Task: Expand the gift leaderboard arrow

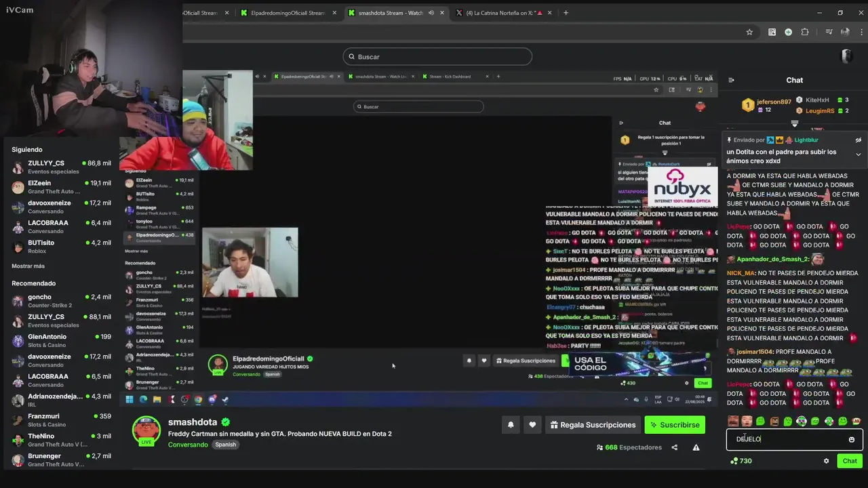Action: [795, 123]
